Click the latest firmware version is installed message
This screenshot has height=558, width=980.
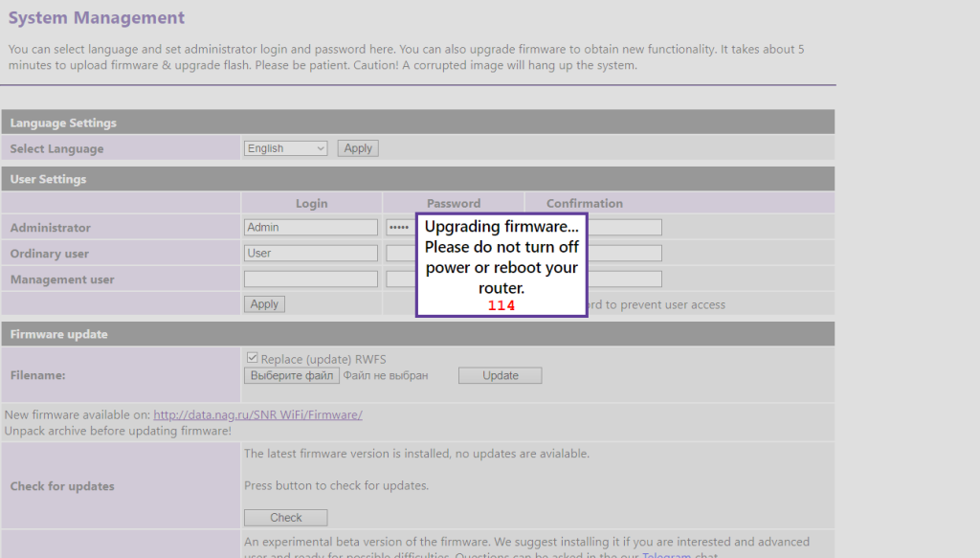[x=417, y=454]
